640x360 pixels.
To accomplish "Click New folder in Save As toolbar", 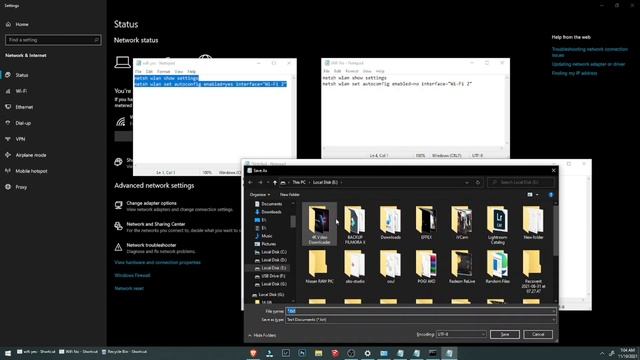I will pyautogui.click(x=289, y=195).
